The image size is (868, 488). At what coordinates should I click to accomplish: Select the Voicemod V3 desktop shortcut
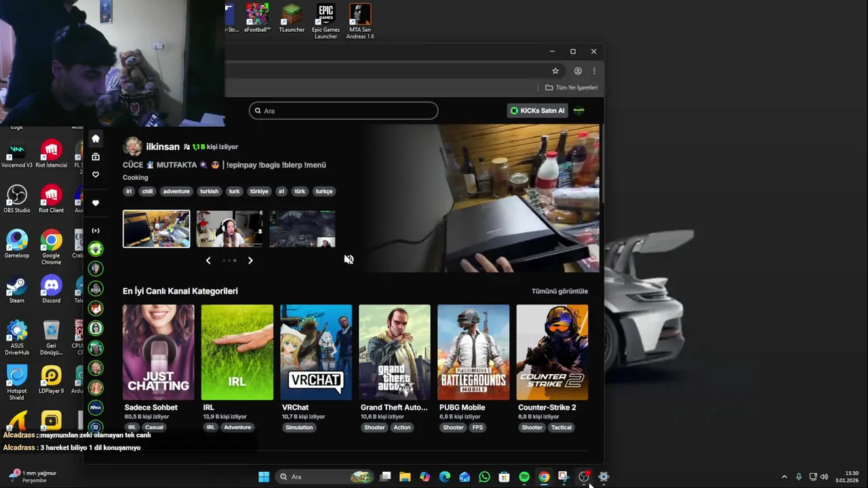pos(17,155)
